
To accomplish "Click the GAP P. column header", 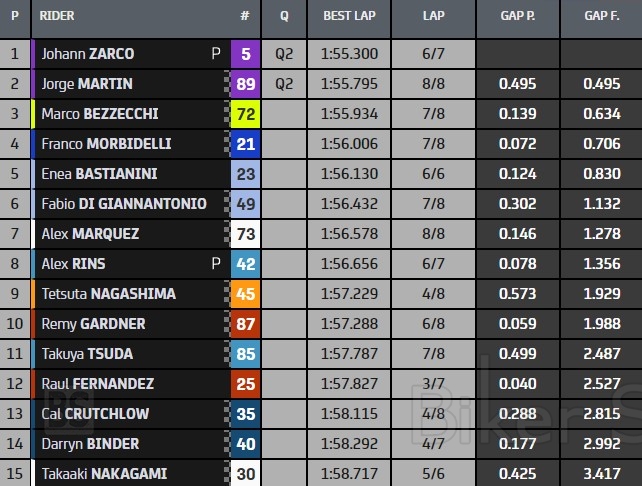I will pyautogui.click(x=518, y=17).
